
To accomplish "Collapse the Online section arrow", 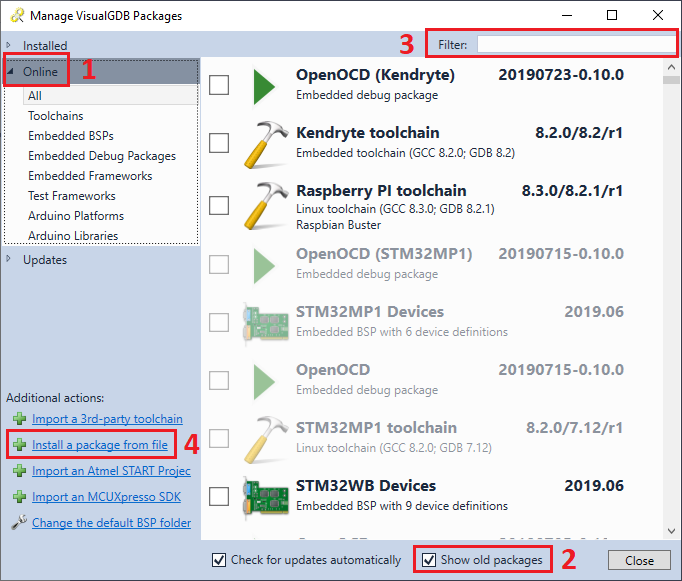I will (x=10, y=71).
